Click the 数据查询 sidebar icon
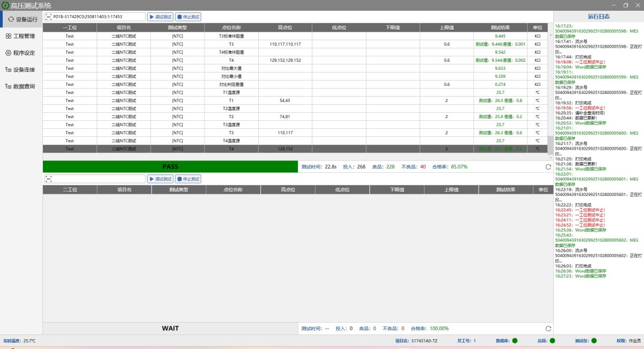The width and height of the screenshot is (644, 349). (8, 86)
